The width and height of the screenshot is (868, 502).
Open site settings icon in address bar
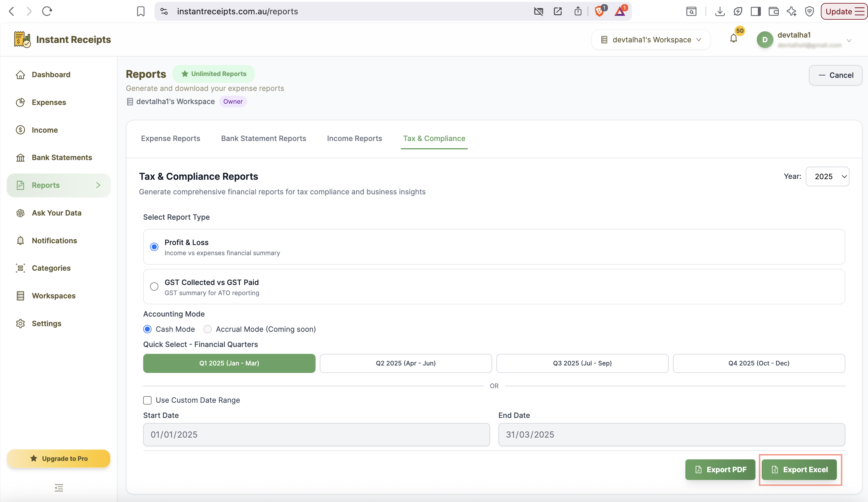coord(164,11)
